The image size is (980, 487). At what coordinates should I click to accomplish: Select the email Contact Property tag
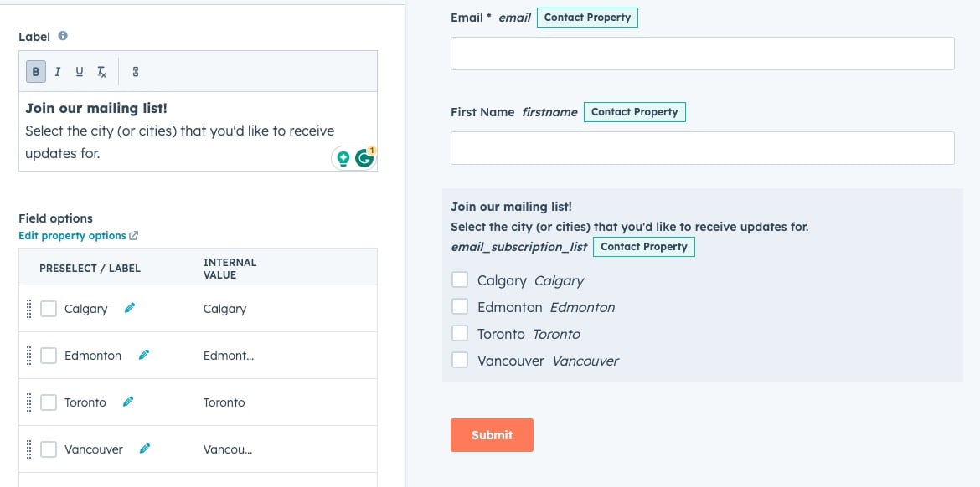click(587, 17)
